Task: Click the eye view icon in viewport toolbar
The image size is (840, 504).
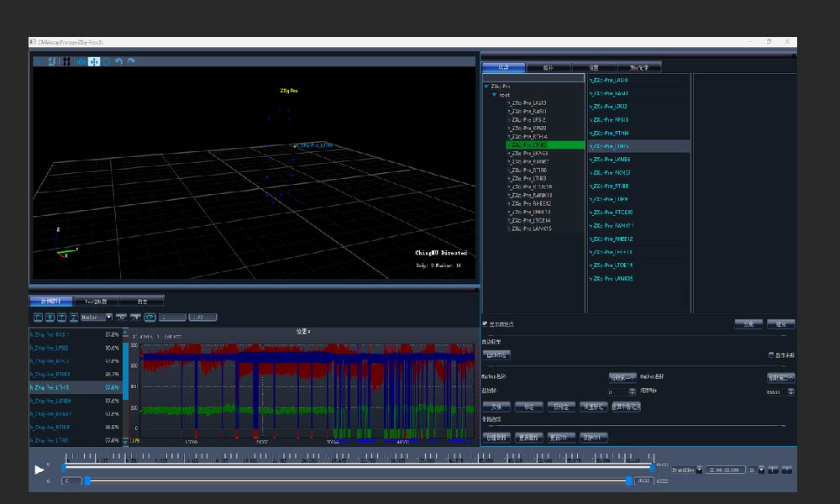Action: 81,61
